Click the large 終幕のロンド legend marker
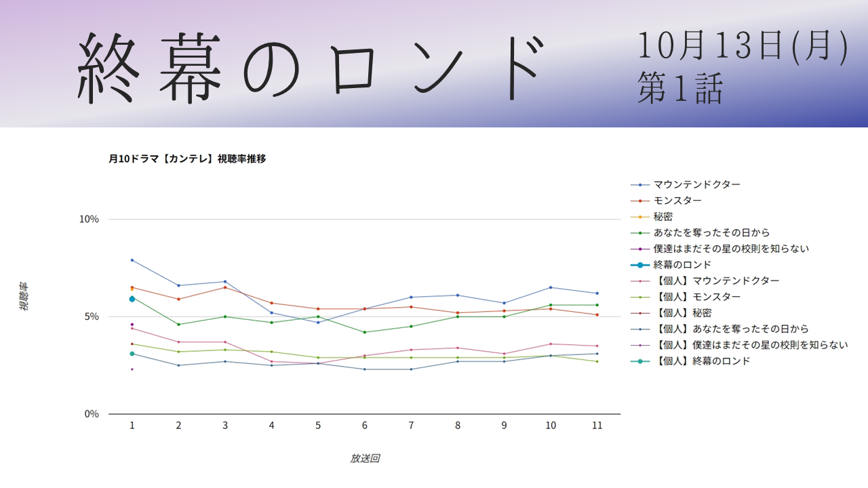 (x=639, y=265)
